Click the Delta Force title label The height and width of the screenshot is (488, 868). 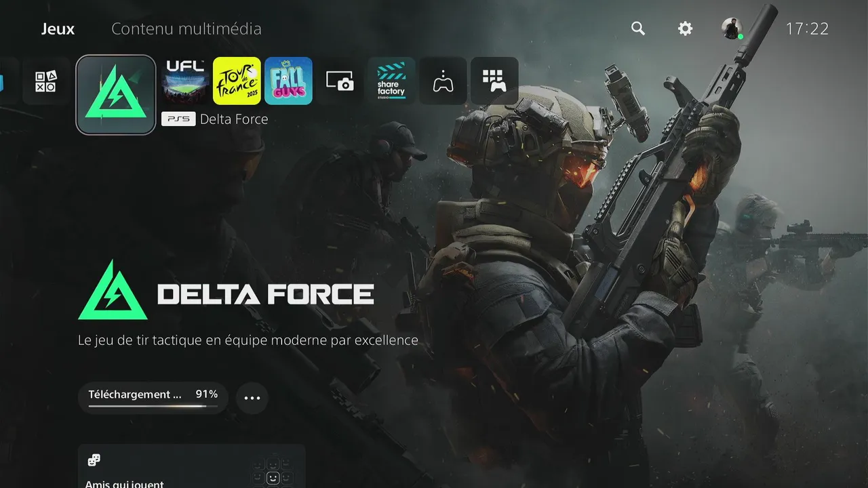234,119
